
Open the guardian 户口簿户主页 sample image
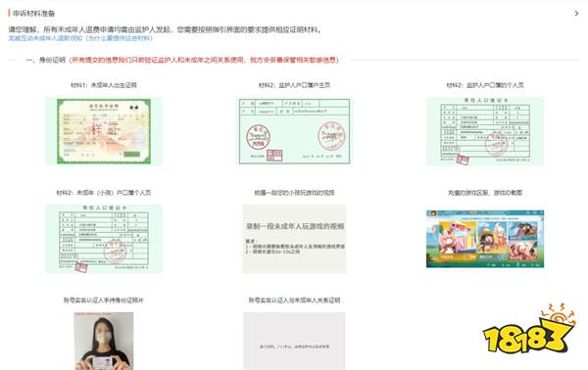point(294,131)
